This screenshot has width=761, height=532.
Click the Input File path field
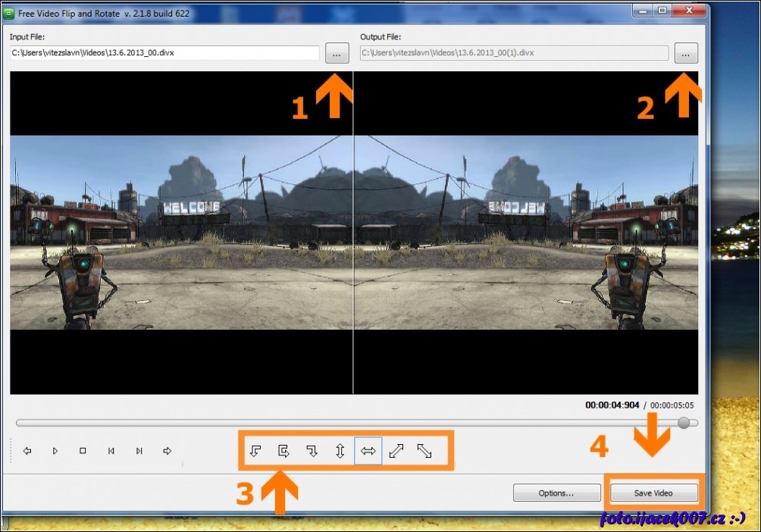[164, 53]
